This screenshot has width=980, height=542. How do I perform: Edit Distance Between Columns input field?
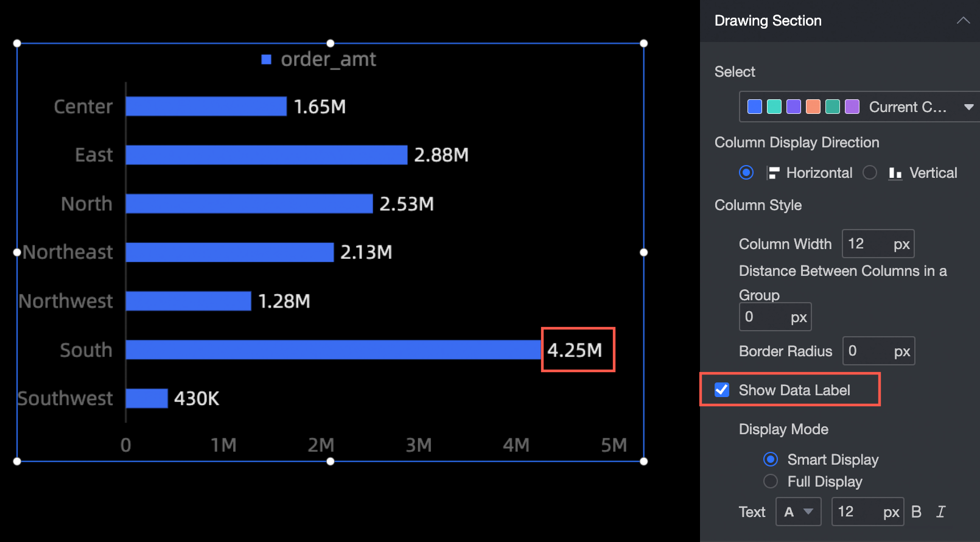(x=775, y=317)
